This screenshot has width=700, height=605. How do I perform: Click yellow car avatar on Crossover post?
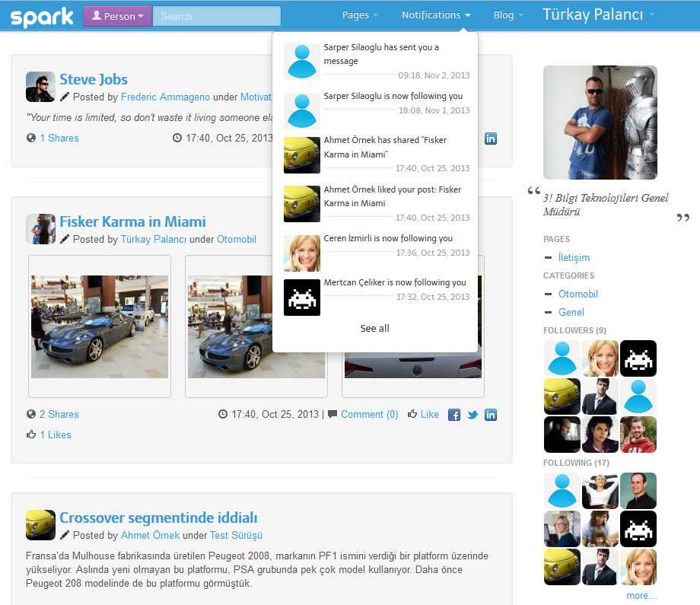click(40, 525)
